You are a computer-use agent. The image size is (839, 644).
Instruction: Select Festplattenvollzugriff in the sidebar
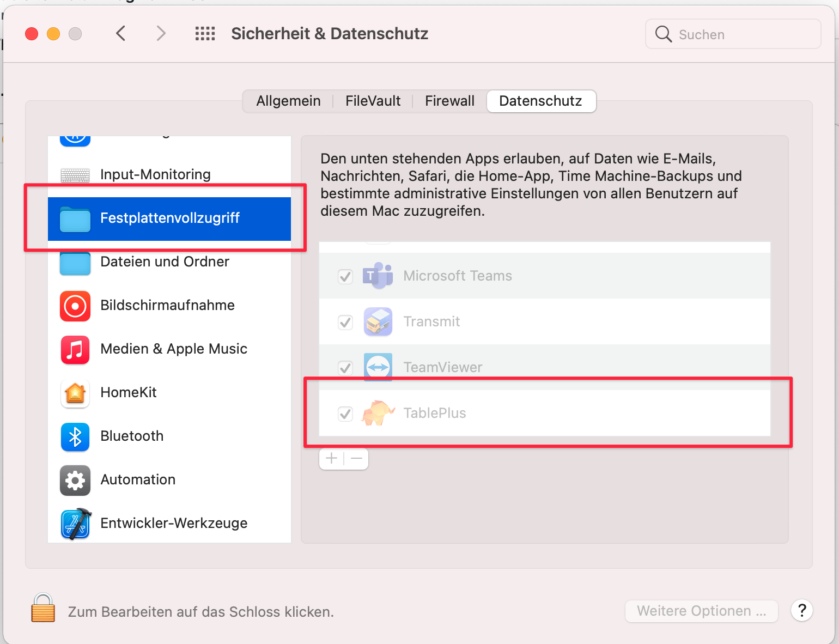pos(169,218)
